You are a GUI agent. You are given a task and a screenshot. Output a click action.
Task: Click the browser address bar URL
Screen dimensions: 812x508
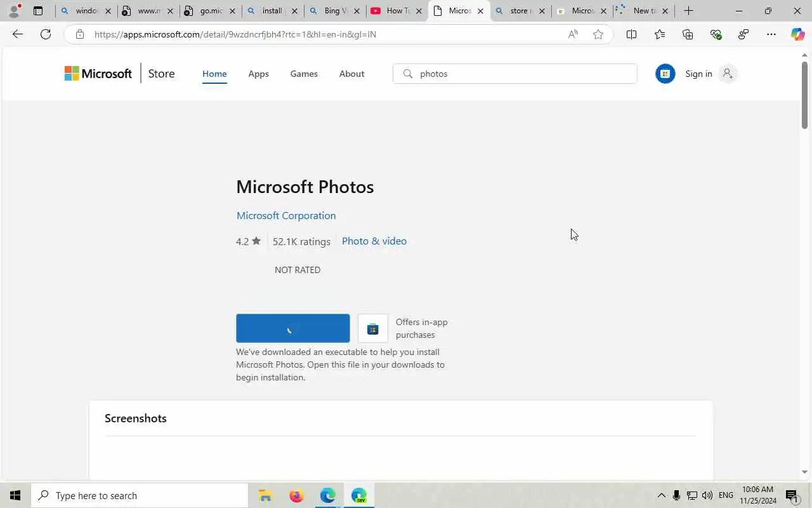[x=235, y=34]
